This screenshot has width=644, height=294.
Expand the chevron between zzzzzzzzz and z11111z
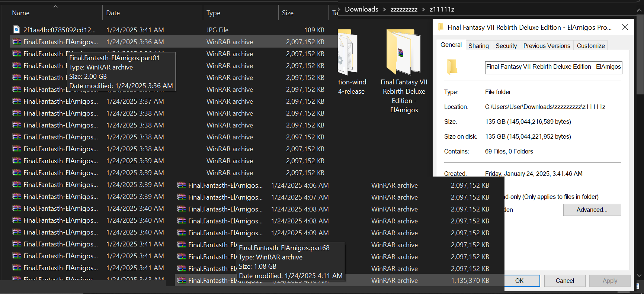coord(423,9)
